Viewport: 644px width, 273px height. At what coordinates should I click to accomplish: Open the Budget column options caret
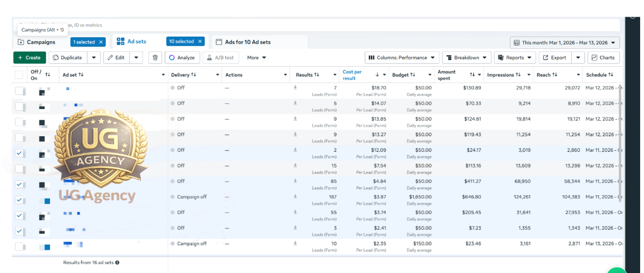[430, 75]
